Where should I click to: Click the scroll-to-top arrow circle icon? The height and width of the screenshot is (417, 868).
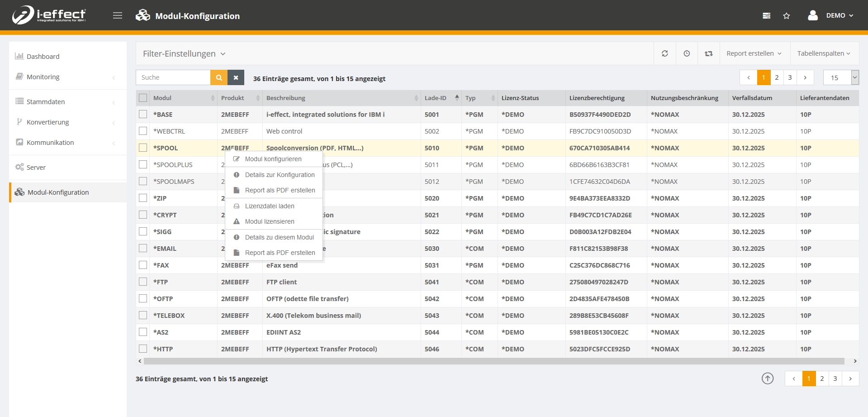(767, 379)
